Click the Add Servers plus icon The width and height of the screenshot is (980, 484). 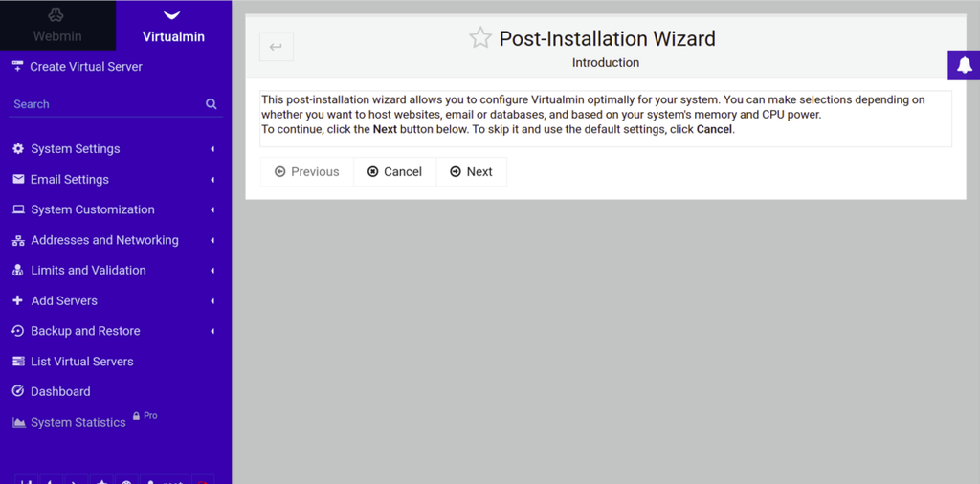pyautogui.click(x=17, y=301)
